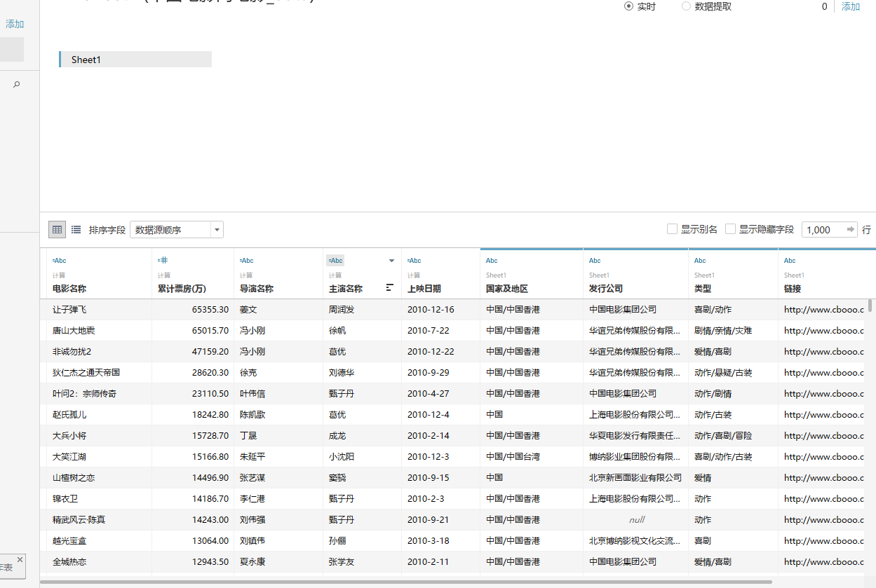
Task: Select the 电影名称 column header
Action: (x=69, y=289)
